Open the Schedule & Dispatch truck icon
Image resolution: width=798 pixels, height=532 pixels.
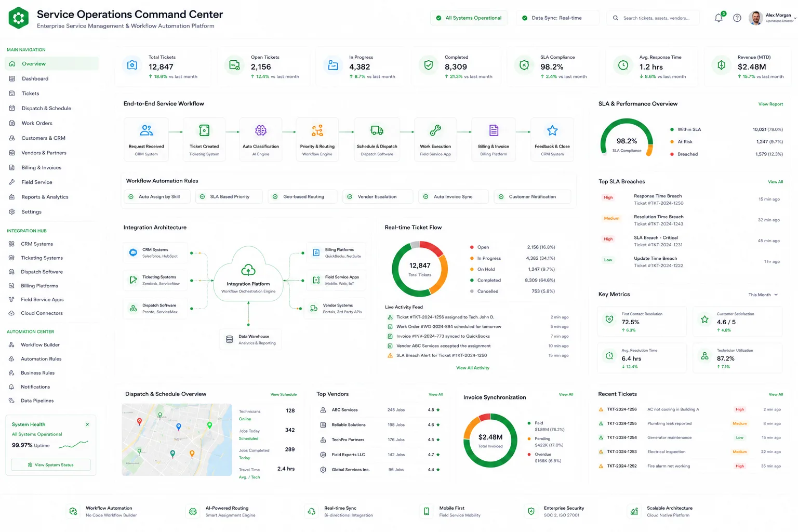point(377,130)
